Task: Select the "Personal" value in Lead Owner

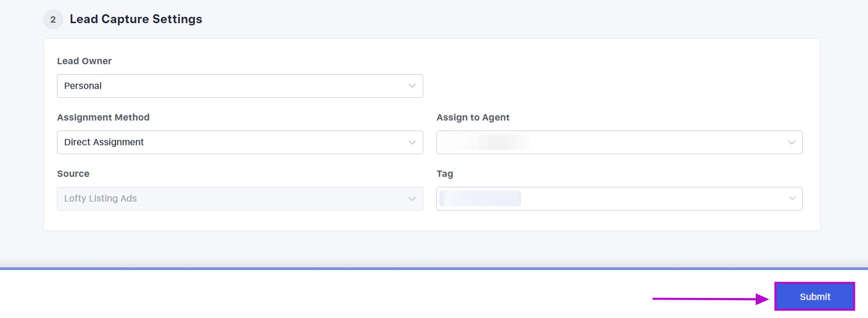Action: click(83, 86)
